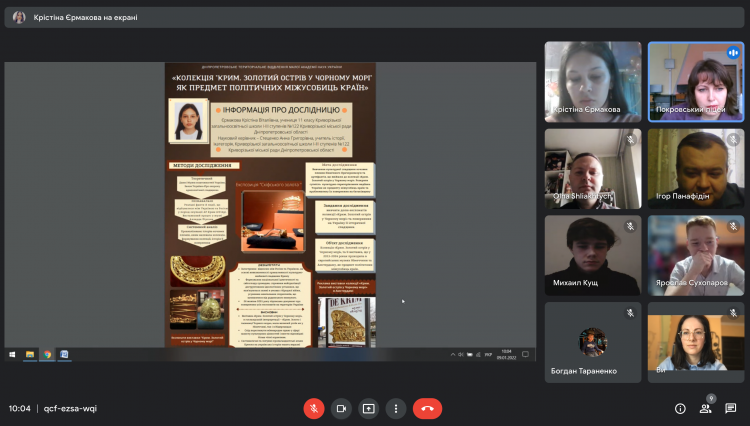Click Михаил Кущ's participant tile
Image resolution: width=750 pixels, height=426 pixels.
tap(593, 254)
